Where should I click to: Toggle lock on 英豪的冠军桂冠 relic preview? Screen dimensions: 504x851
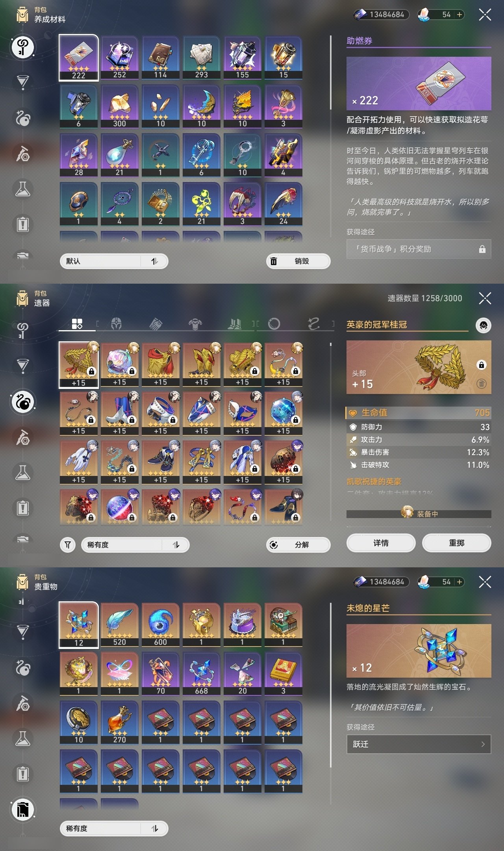coord(481,365)
